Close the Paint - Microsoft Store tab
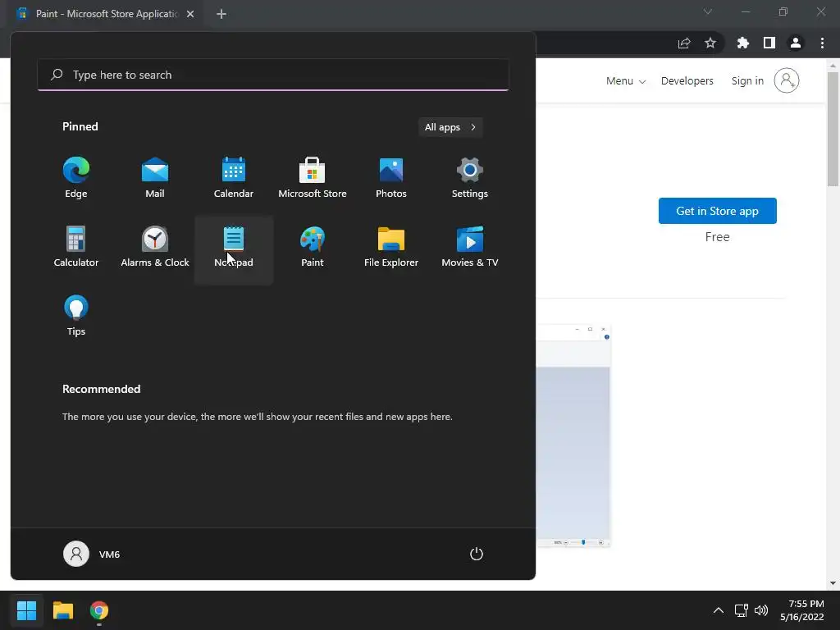The height and width of the screenshot is (630, 840). click(190, 14)
